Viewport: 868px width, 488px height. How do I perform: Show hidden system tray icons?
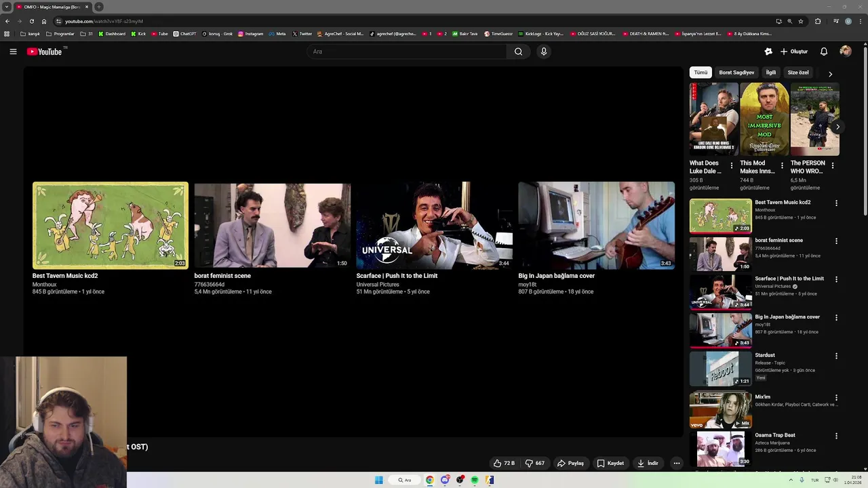click(x=791, y=480)
